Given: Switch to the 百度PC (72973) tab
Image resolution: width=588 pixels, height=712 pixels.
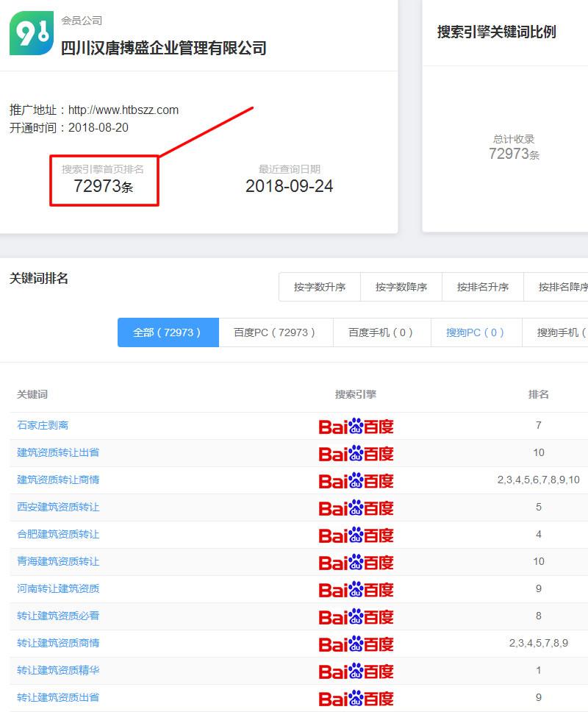Looking at the screenshot, I should [276, 332].
